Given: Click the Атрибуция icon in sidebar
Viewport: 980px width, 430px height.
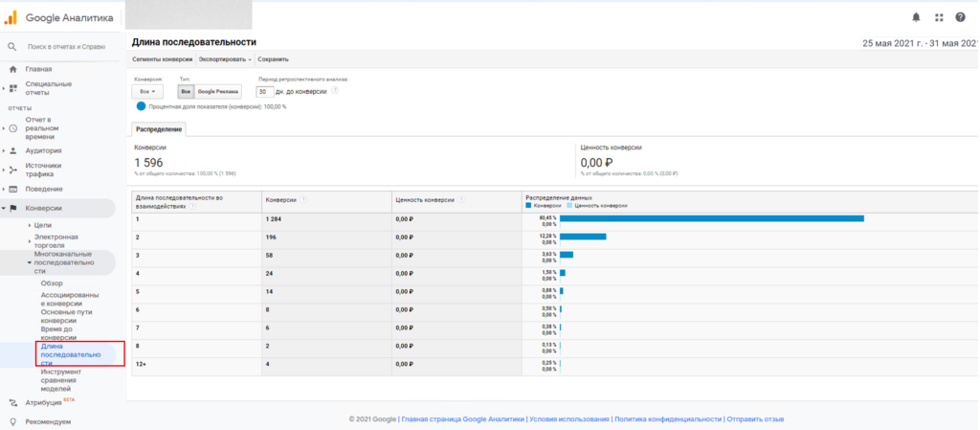Looking at the screenshot, I should [13, 403].
